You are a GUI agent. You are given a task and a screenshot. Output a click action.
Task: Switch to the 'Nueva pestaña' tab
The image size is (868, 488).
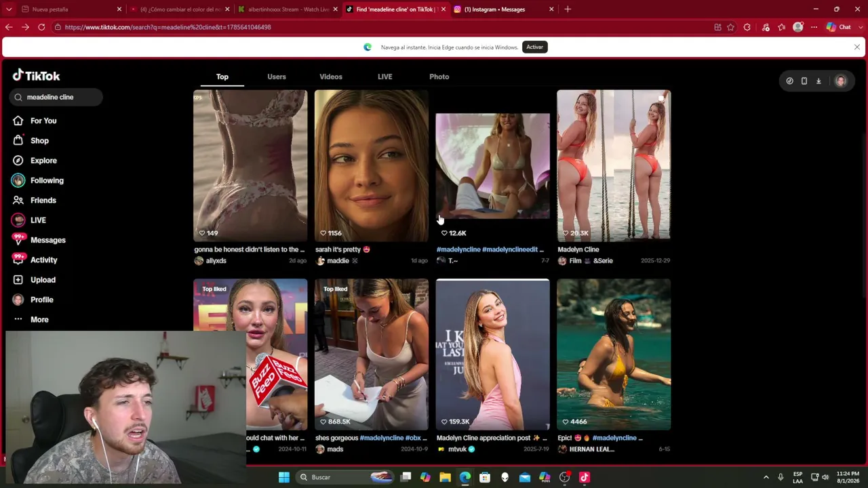click(x=70, y=9)
